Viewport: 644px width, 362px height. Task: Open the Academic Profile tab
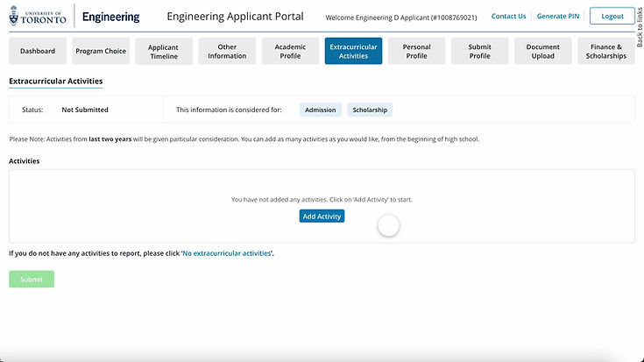click(290, 51)
